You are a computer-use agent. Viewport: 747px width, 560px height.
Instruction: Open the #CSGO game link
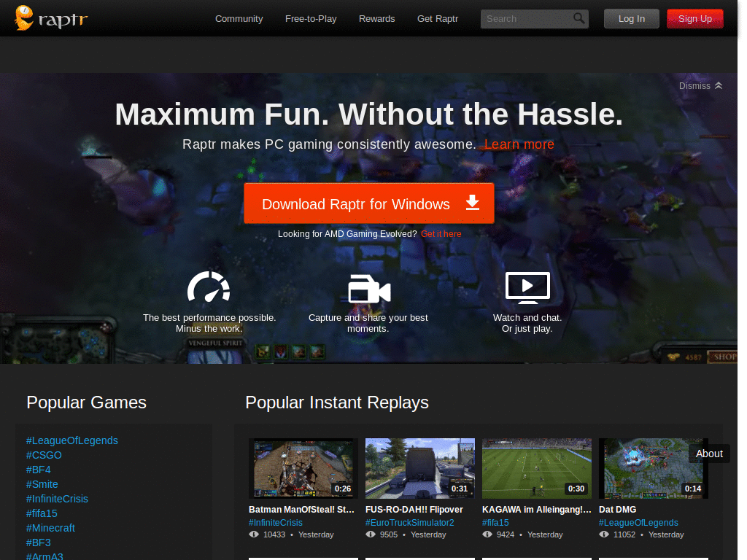click(x=44, y=455)
